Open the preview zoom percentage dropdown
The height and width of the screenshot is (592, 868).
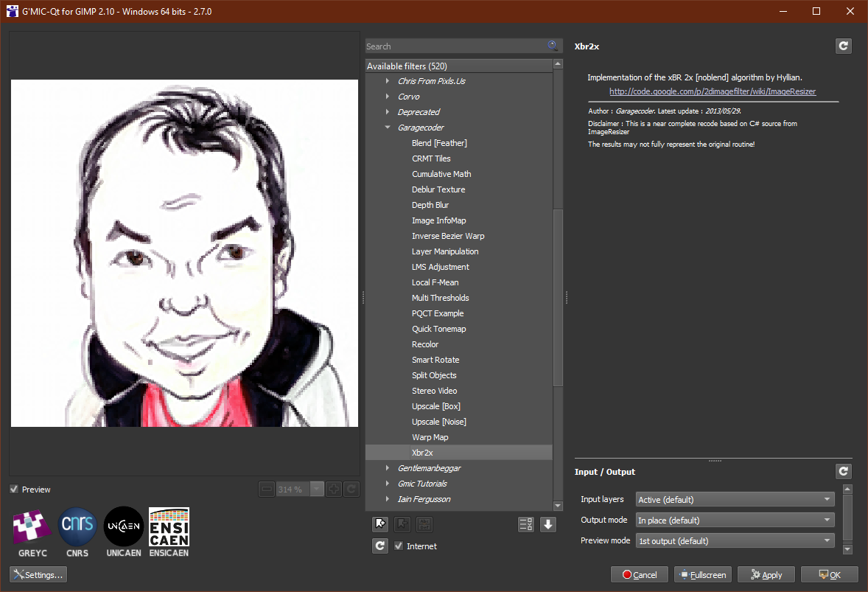tap(317, 489)
